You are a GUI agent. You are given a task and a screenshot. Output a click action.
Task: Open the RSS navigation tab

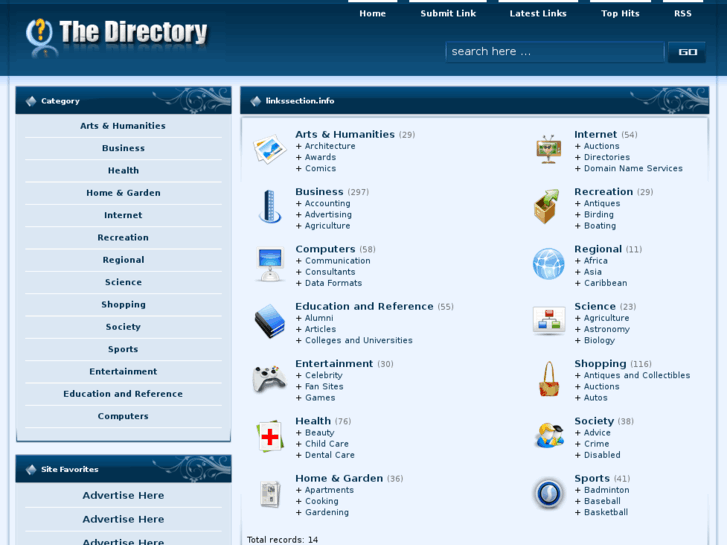tap(682, 13)
